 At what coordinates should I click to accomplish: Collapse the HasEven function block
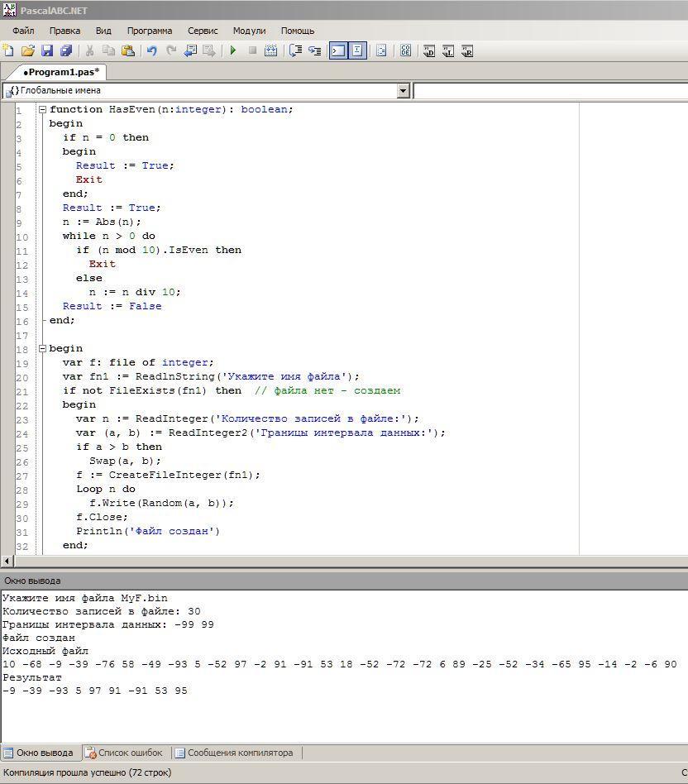click(x=42, y=109)
